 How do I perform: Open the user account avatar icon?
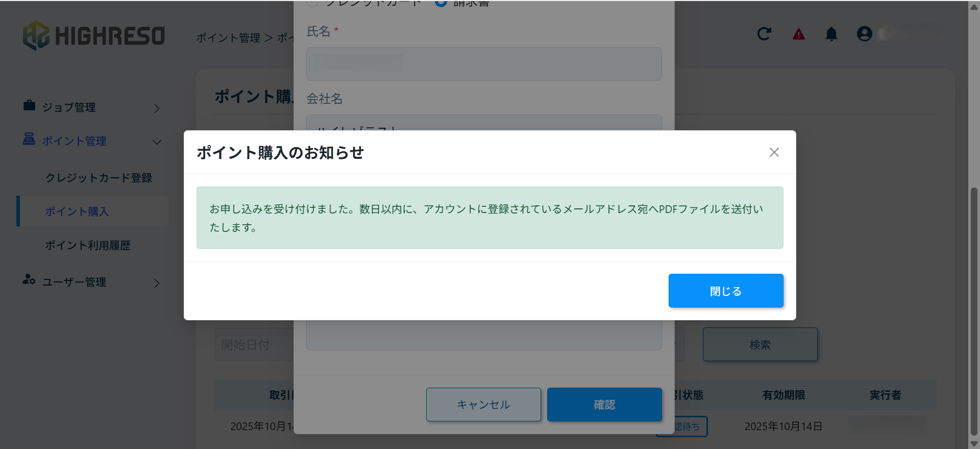(x=864, y=34)
